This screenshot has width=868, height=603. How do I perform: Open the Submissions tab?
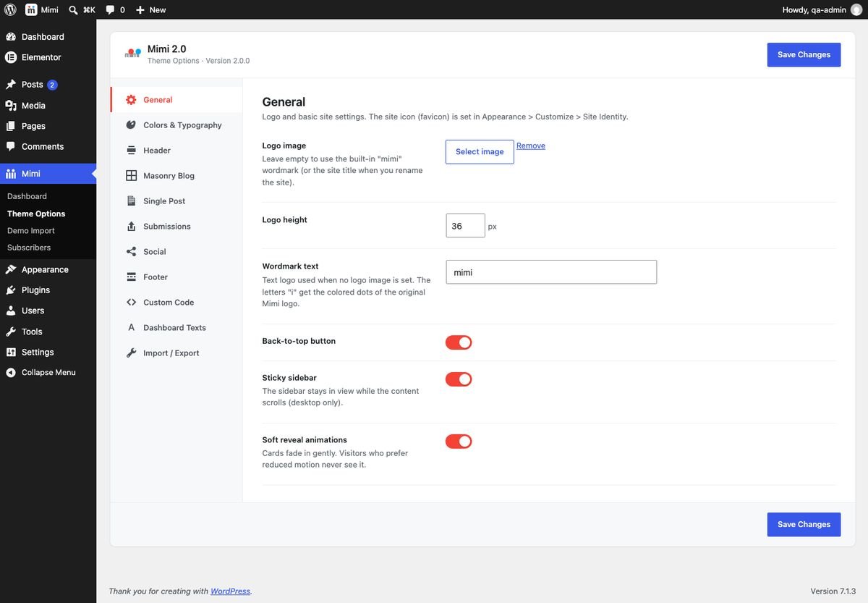[176, 227]
